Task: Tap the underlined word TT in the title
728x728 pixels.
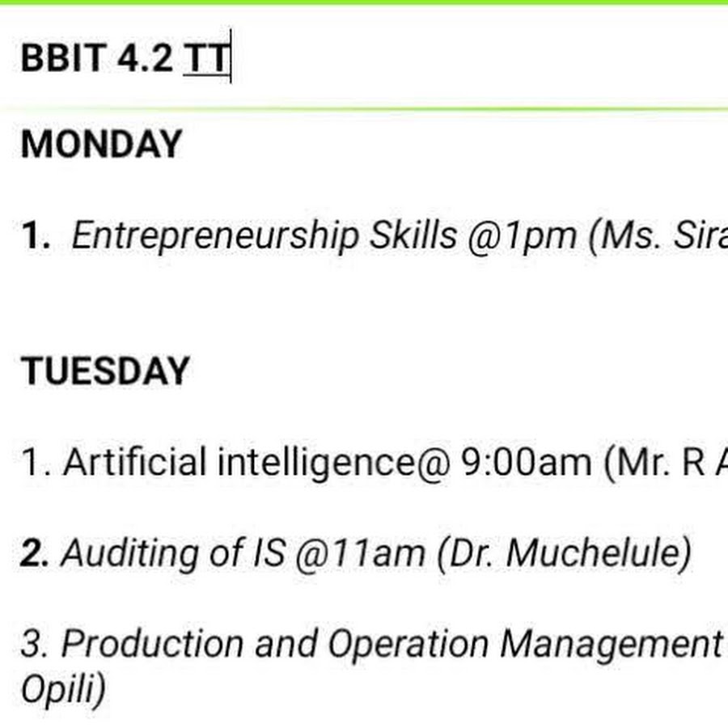Action: (206, 57)
